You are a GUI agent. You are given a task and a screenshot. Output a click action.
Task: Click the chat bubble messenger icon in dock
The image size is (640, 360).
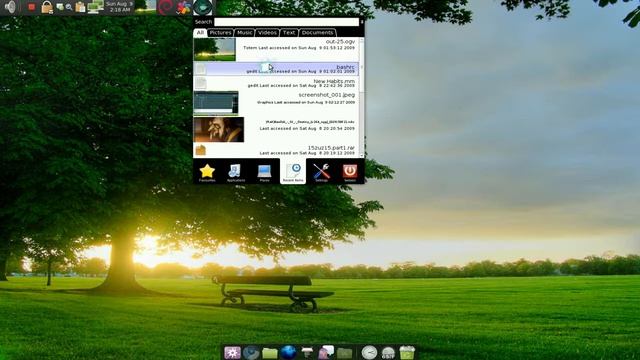click(x=326, y=352)
